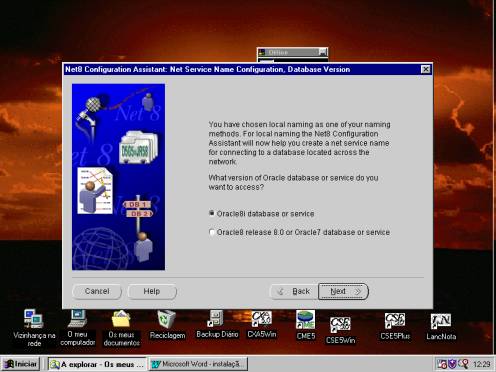Open the Iniciar start menu
This screenshot has height=372, width=496.
pos(20,364)
